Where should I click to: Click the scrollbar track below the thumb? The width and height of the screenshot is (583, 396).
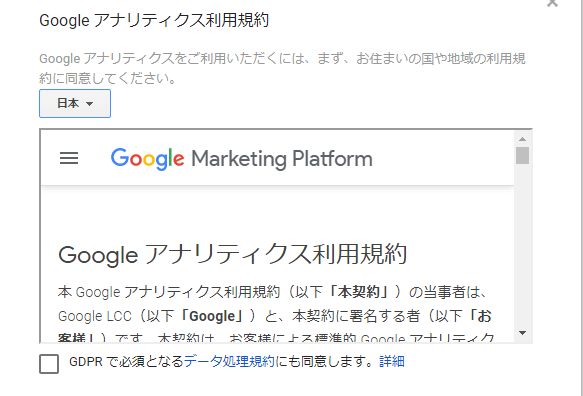pos(522,245)
